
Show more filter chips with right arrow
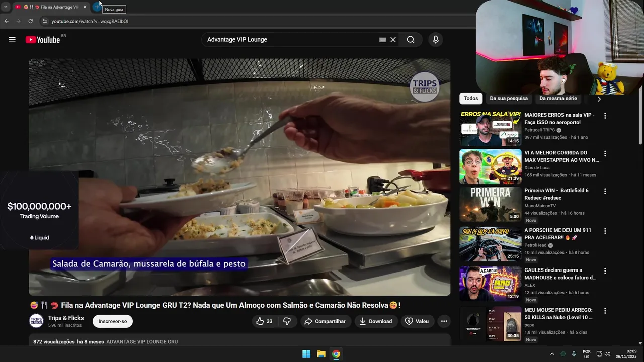point(599,99)
